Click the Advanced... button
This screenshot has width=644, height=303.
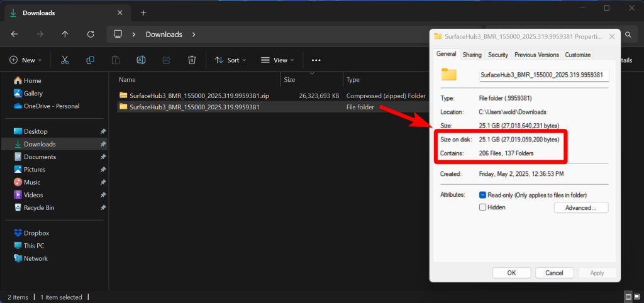(x=580, y=207)
